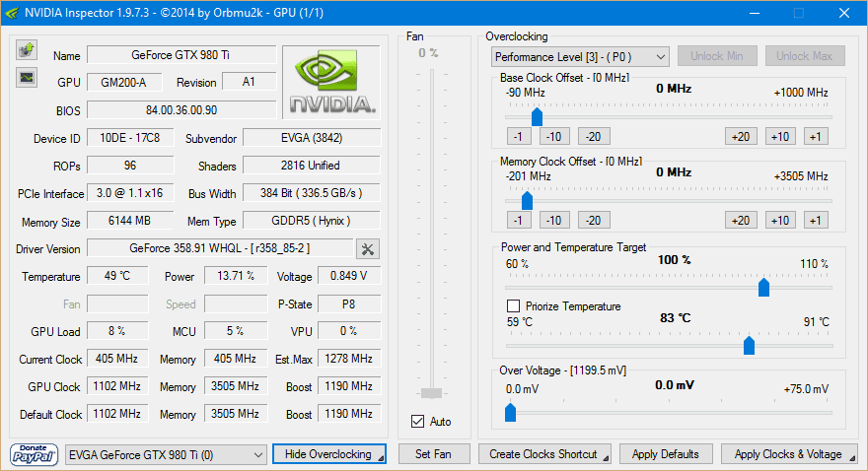This screenshot has height=471, width=868.
Task: Click the BIOS version field 84.00.36.00.90
Action: click(x=181, y=110)
